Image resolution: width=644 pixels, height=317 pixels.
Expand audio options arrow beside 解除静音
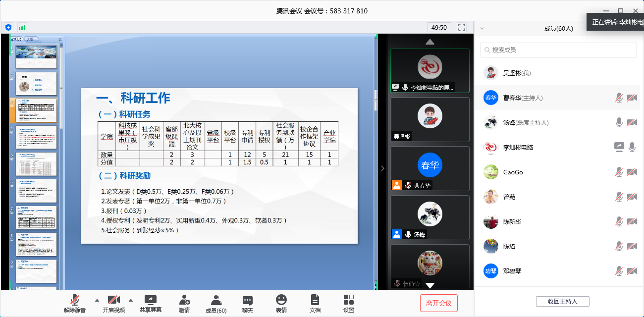click(x=97, y=300)
